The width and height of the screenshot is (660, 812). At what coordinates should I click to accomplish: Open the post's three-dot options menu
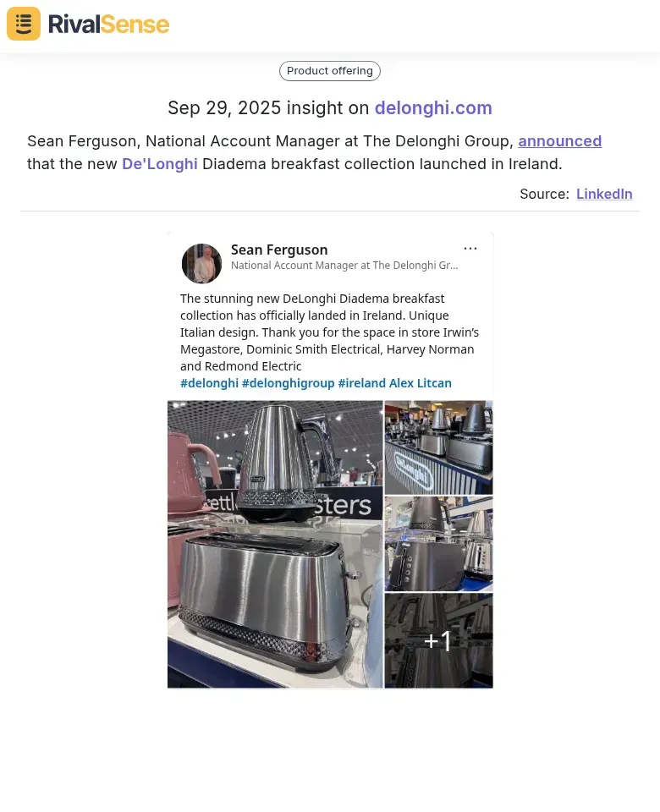[x=470, y=249]
